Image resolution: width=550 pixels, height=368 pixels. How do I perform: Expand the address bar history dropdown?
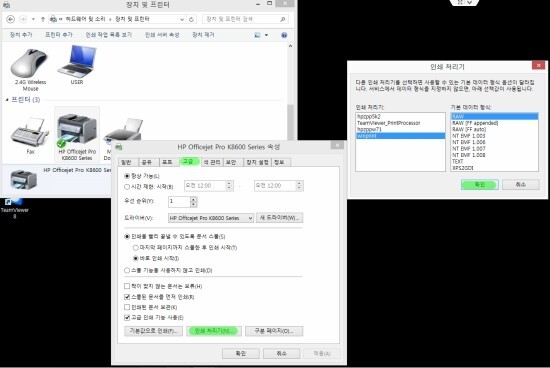[x=182, y=19]
